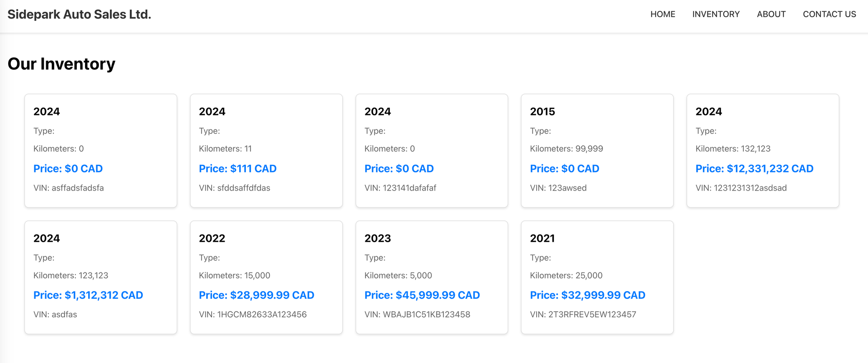This screenshot has width=868, height=363.
Task: Click the Sidepark Auto Sales Ltd. logo
Action: 79,14
